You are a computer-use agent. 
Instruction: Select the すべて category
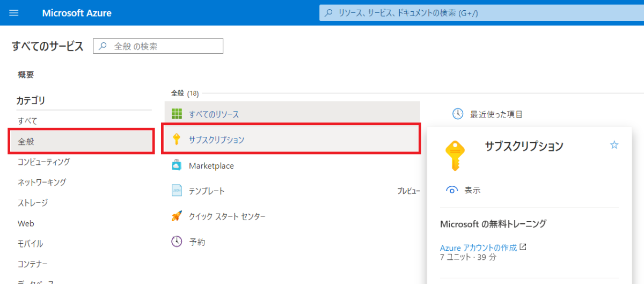point(27,121)
